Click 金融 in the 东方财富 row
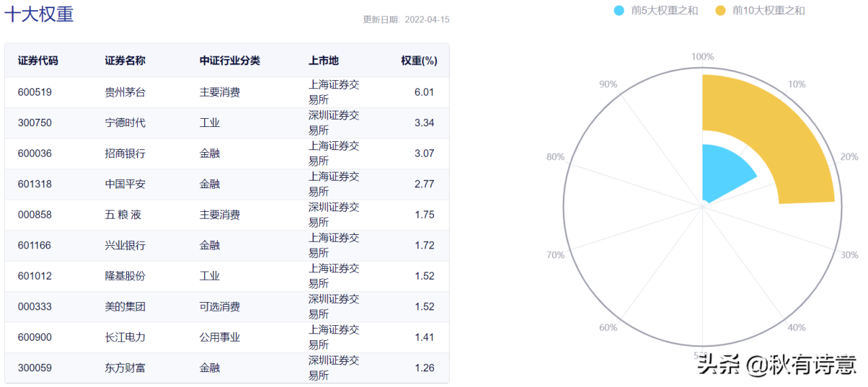Viewport: 868px width, 387px height. (210, 368)
